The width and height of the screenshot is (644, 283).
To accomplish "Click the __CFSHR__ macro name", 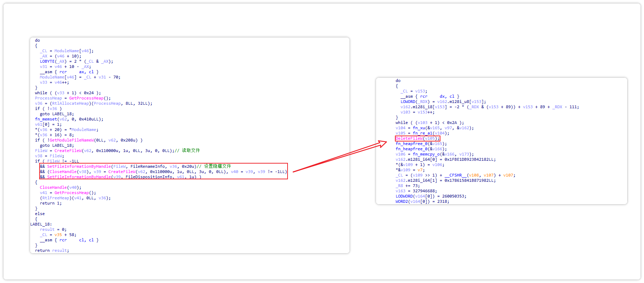I will coord(455,175).
